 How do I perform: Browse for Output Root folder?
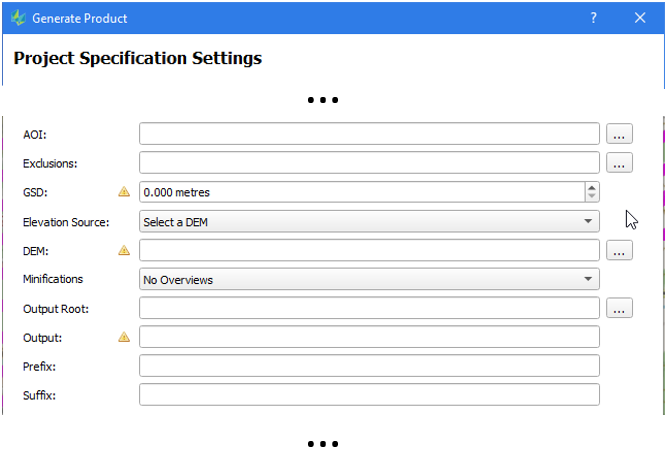pos(619,309)
